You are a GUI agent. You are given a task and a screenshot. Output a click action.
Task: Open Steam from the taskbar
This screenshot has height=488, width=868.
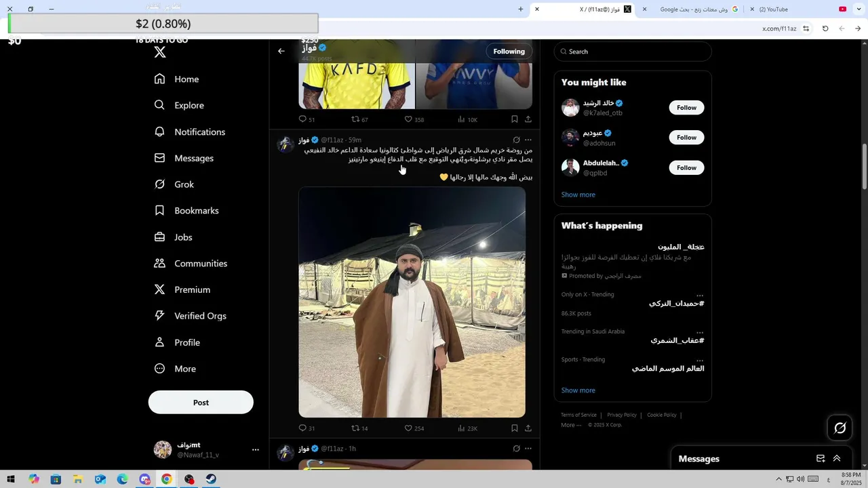pos(212,479)
